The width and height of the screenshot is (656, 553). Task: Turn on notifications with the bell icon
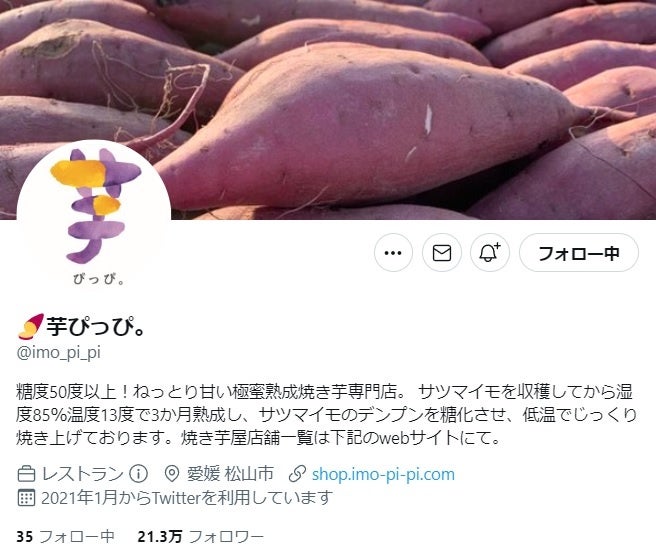tap(490, 253)
